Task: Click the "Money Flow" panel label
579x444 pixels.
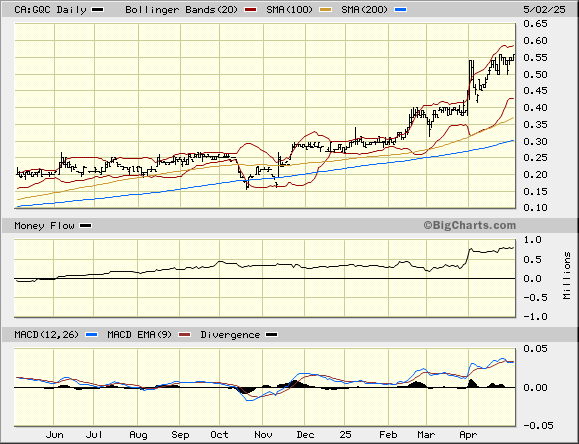Action: click(44, 226)
